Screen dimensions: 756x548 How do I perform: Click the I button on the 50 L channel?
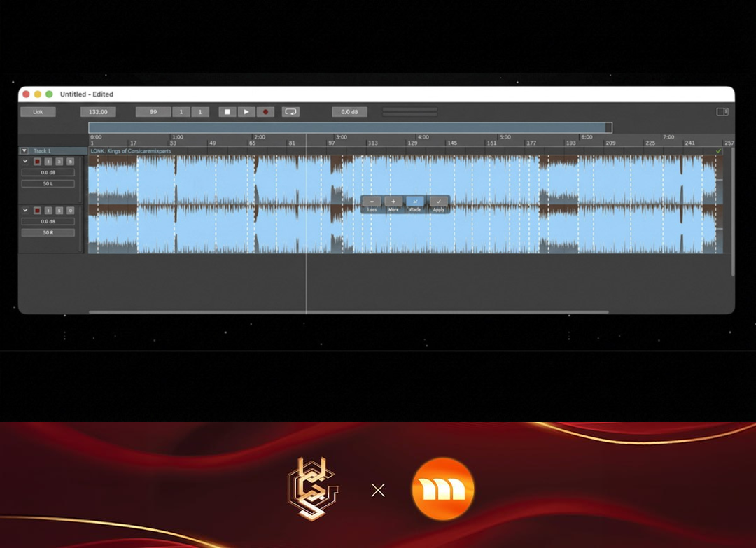point(48,162)
